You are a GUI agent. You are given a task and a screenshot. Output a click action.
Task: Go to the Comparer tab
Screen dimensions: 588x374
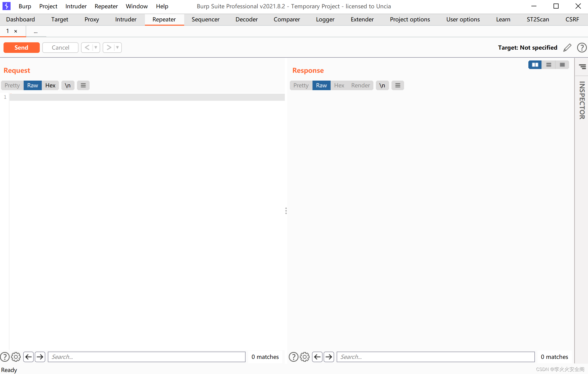tap(287, 19)
